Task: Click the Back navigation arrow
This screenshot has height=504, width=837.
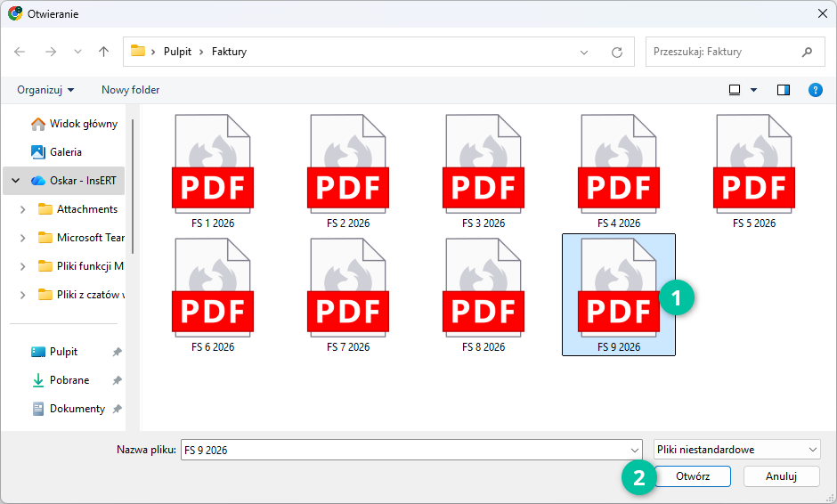Action: tap(20, 52)
